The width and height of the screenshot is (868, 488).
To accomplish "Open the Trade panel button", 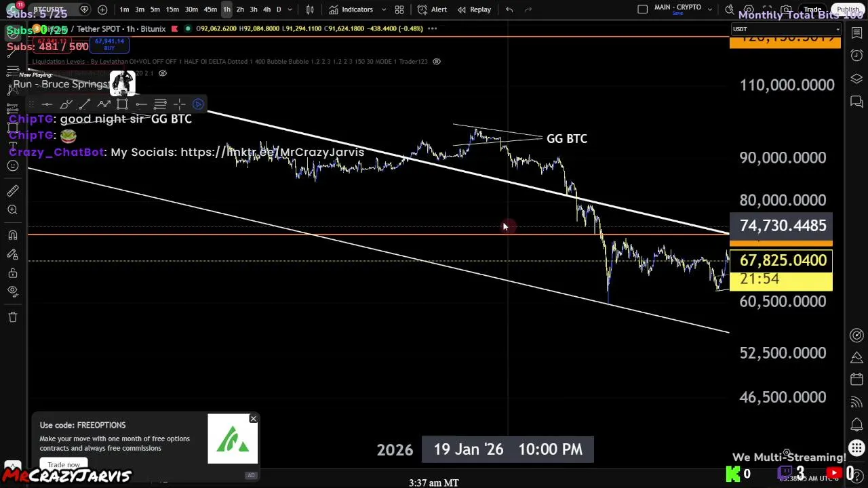I will [x=812, y=9].
